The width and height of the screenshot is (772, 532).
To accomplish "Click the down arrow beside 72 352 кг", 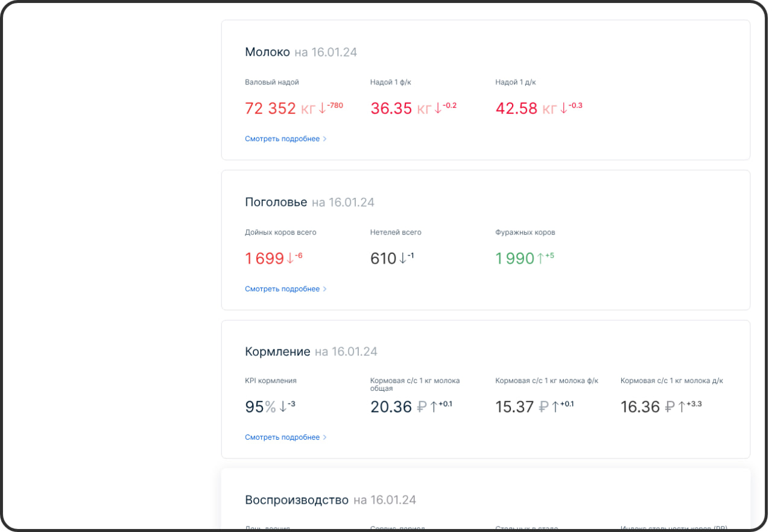I will (322, 109).
